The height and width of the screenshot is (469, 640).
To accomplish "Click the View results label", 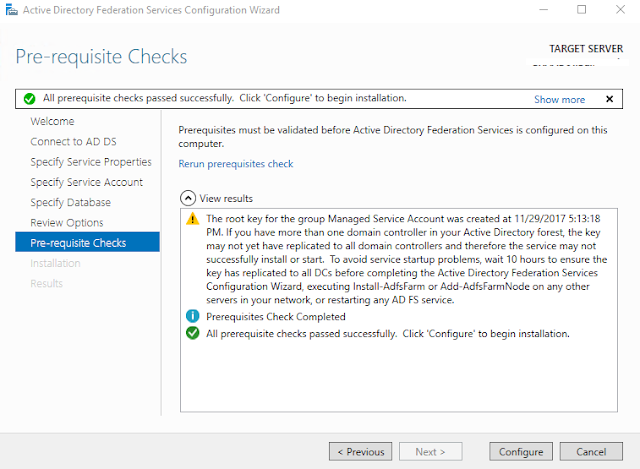I will (226, 198).
